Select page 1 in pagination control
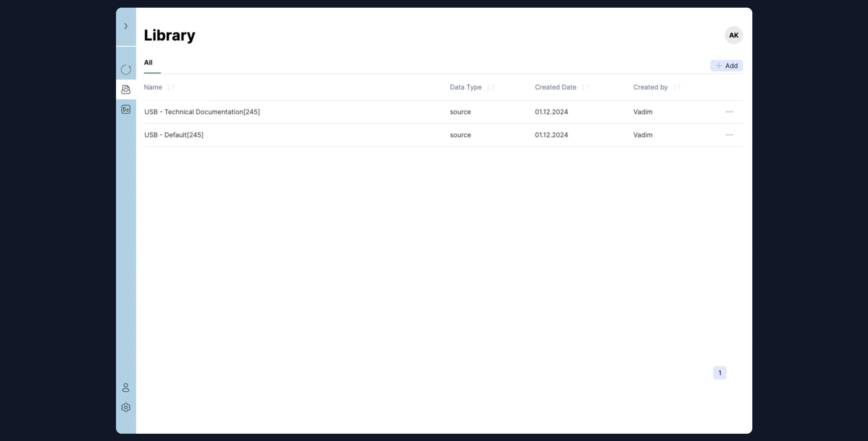The height and width of the screenshot is (441, 868). (719, 372)
